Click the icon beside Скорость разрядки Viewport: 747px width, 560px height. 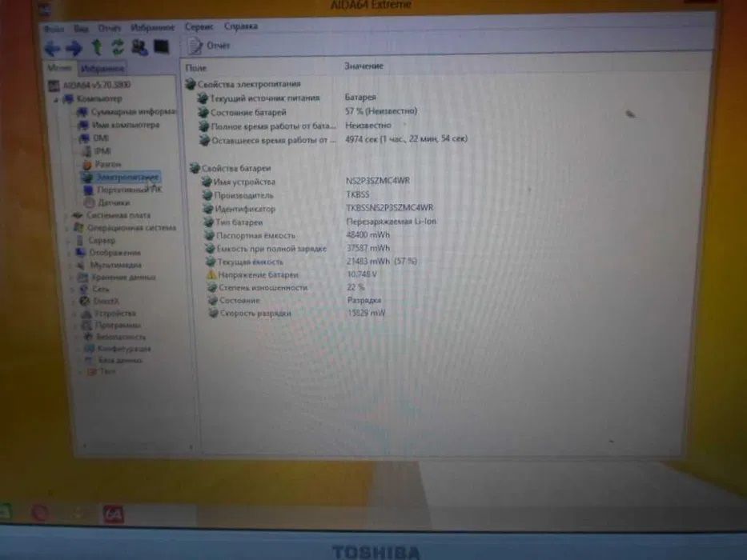coord(213,314)
